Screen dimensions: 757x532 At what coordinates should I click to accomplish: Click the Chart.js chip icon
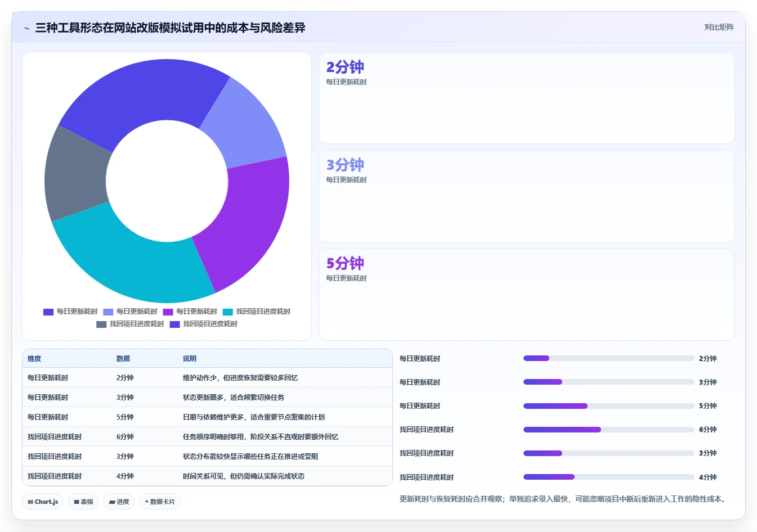coord(30,502)
